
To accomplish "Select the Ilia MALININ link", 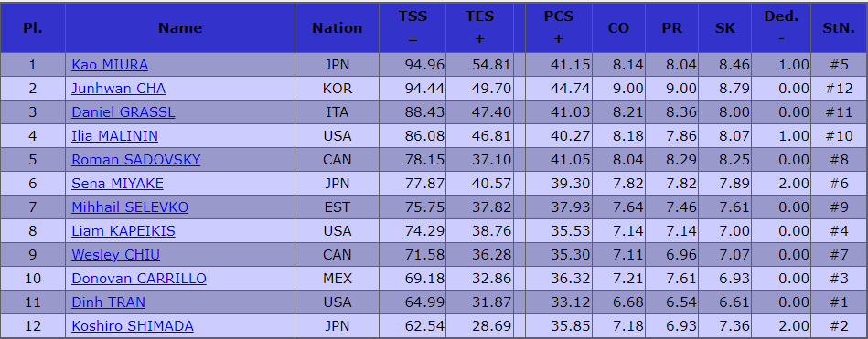I will point(114,136).
